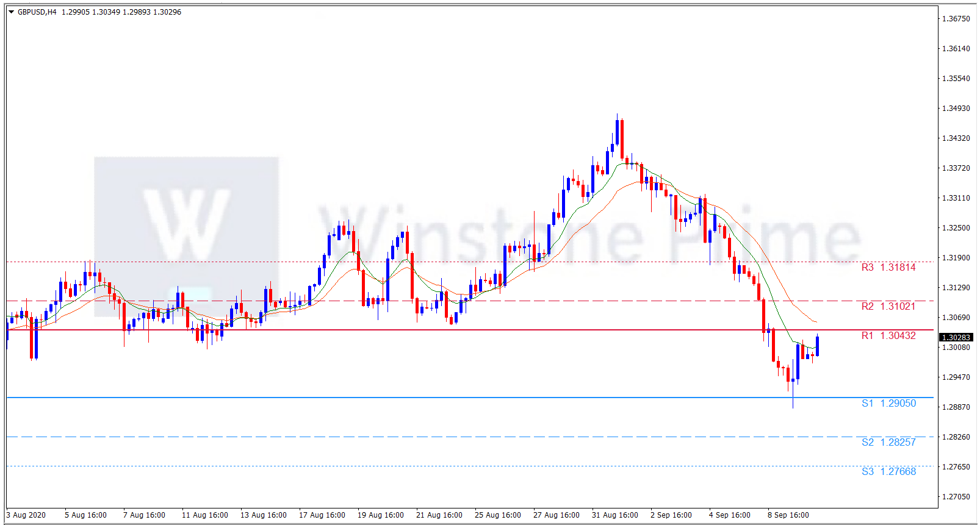The width and height of the screenshot is (980, 528).
Task: Click the 3 Aug 2020 date label
Action: pos(26,515)
